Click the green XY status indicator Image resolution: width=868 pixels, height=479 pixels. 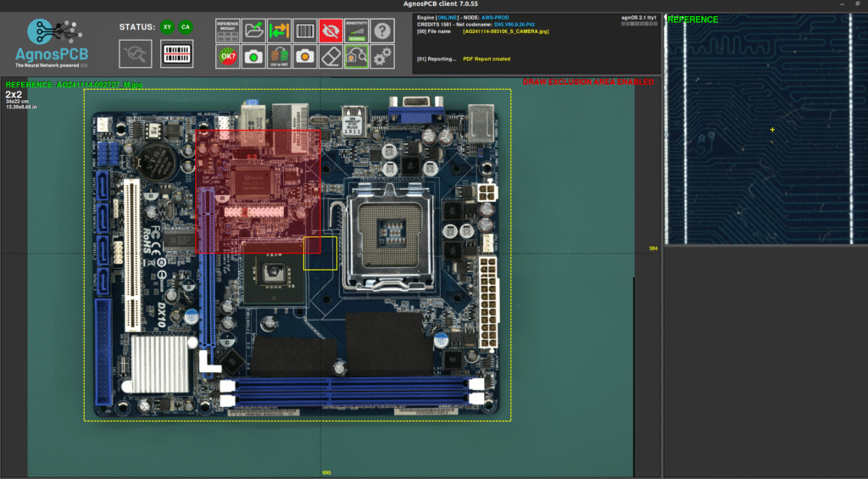click(167, 27)
